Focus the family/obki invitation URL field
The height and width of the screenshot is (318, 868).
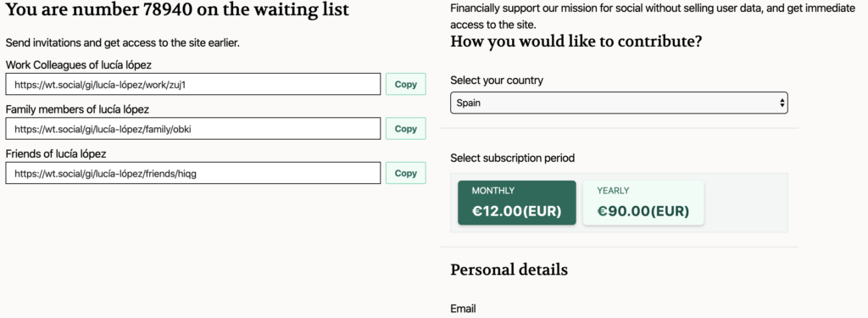[x=193, y=129]
